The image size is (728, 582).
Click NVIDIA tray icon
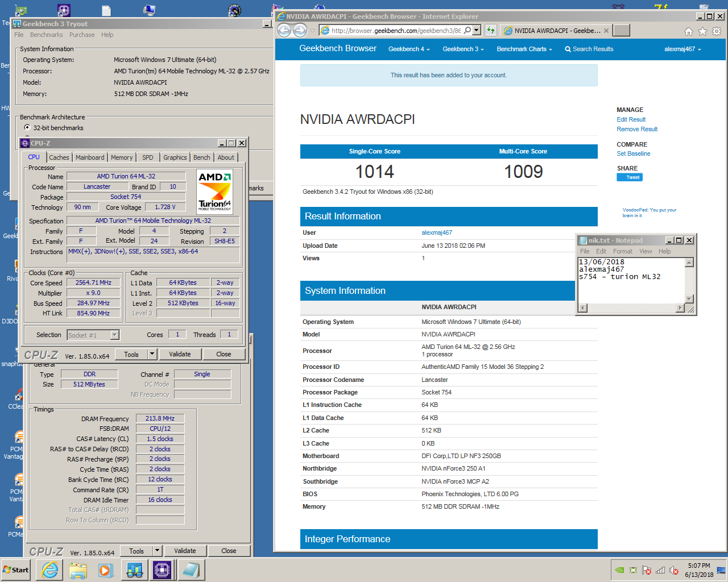[x=619, y=570]
